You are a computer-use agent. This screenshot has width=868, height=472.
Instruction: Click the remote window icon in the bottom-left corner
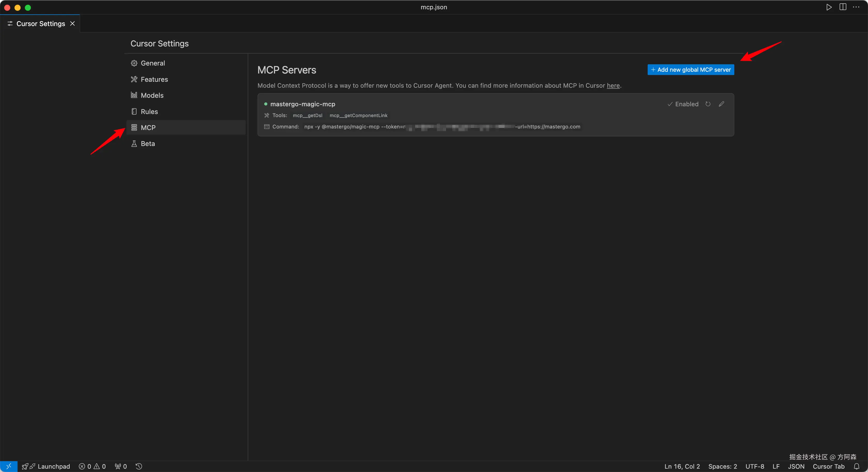pos(9,466)
